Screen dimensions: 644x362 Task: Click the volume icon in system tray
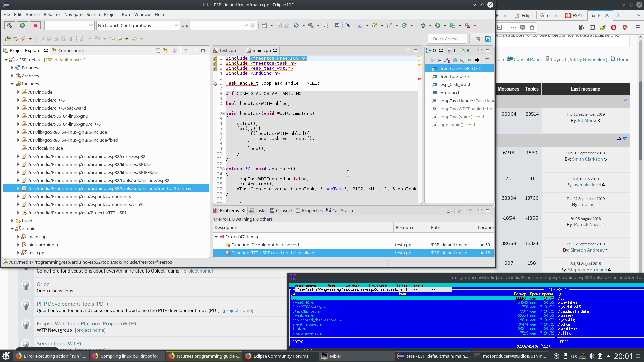591,356
